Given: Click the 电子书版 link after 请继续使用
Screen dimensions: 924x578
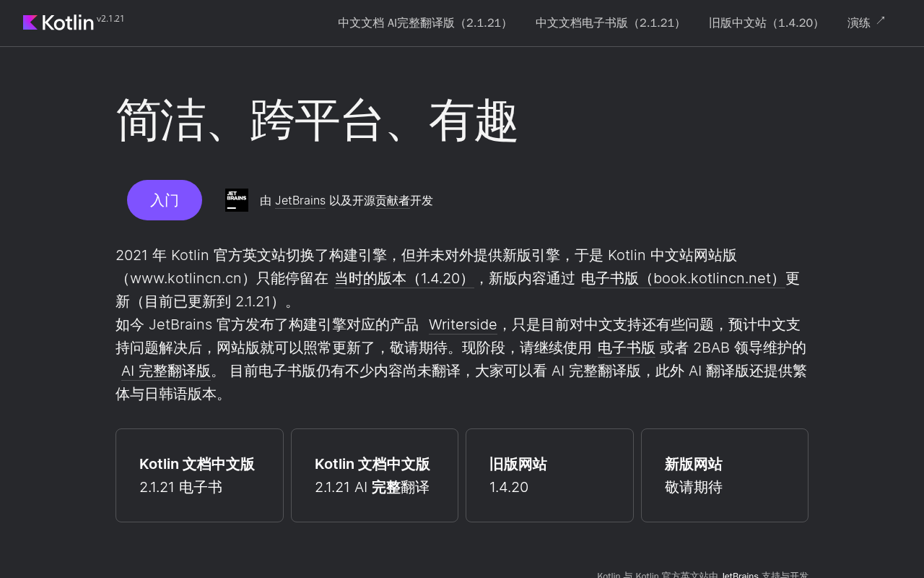Looking at the screenshot, I should [x=627, y=348].
